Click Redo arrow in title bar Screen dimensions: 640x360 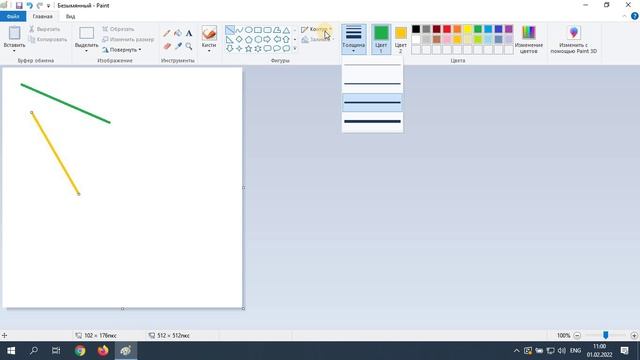point(40,5)
